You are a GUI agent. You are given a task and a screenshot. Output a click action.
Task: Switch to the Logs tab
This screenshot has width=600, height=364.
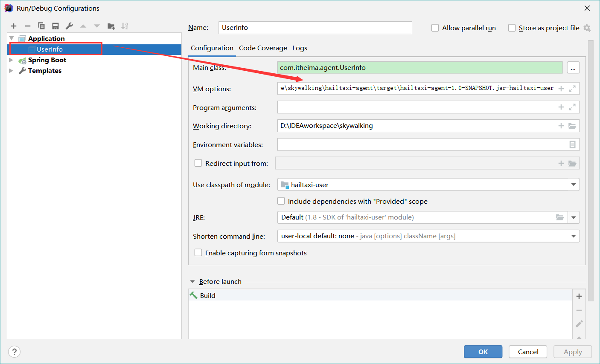[300, 48]
